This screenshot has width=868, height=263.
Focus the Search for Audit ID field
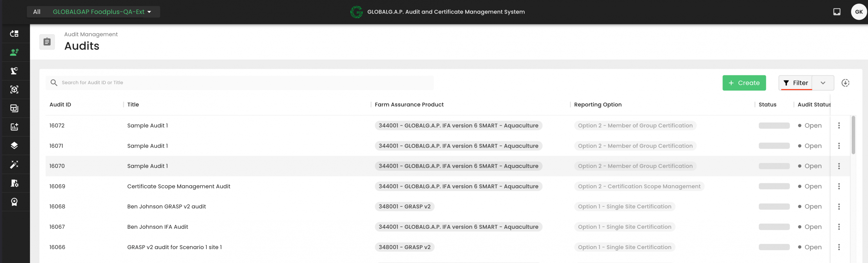pos(239,82)
